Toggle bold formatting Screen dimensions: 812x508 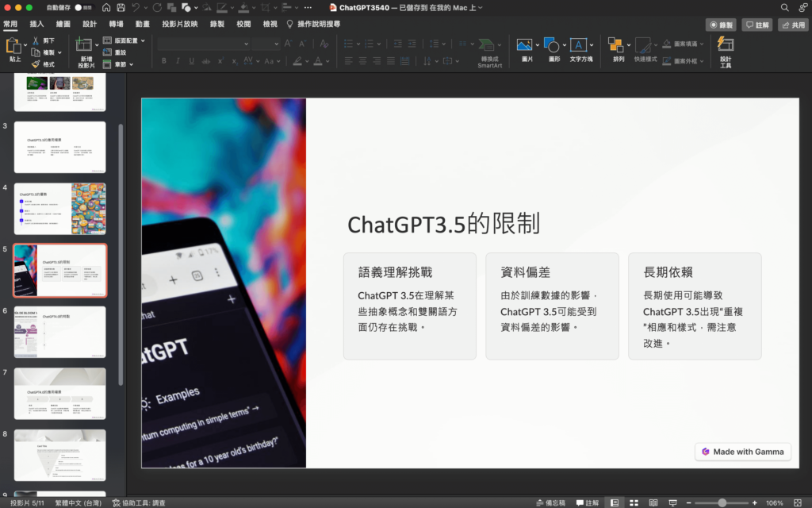(x=164, y=60)
